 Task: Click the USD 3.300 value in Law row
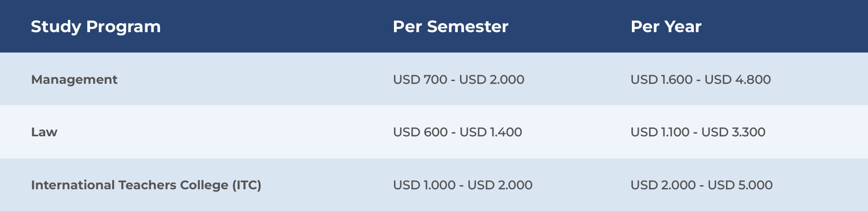coord(733,132)
